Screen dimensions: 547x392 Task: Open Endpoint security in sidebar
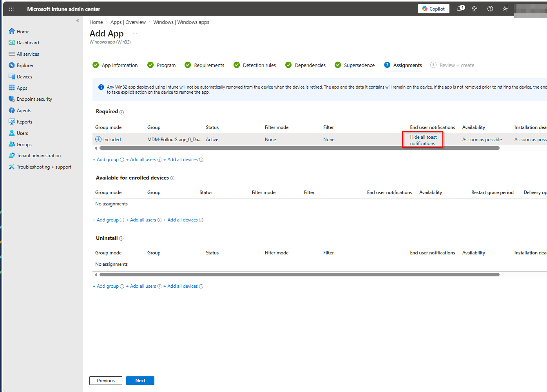pyautogui.click(x=34, y=99)
